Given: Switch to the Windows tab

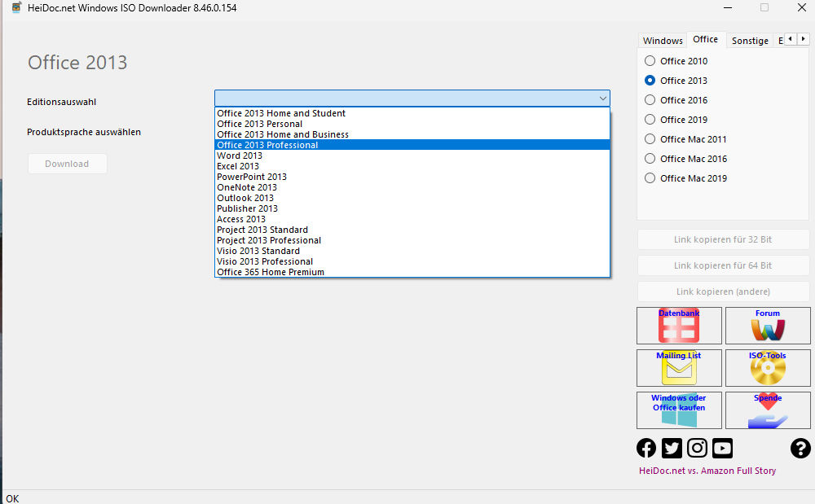Looking at the screenshot, I should [x=663, y=41].
